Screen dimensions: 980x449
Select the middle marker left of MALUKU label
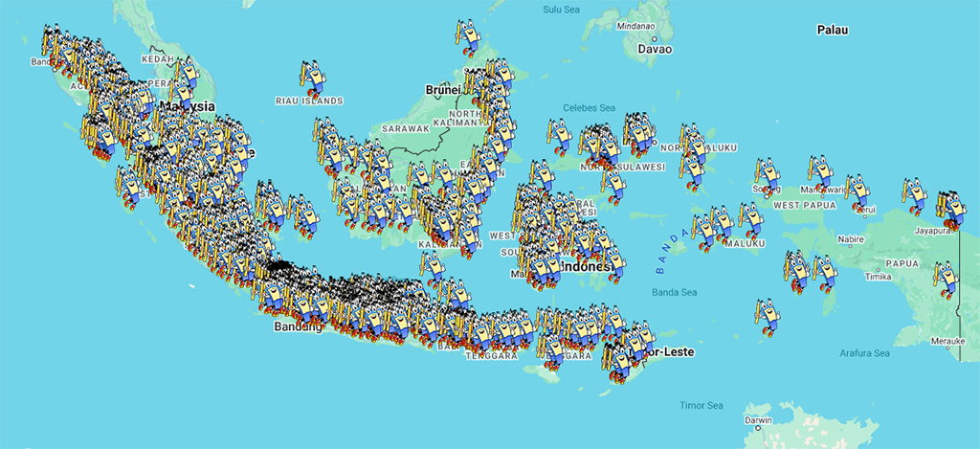tap(723, 225)
